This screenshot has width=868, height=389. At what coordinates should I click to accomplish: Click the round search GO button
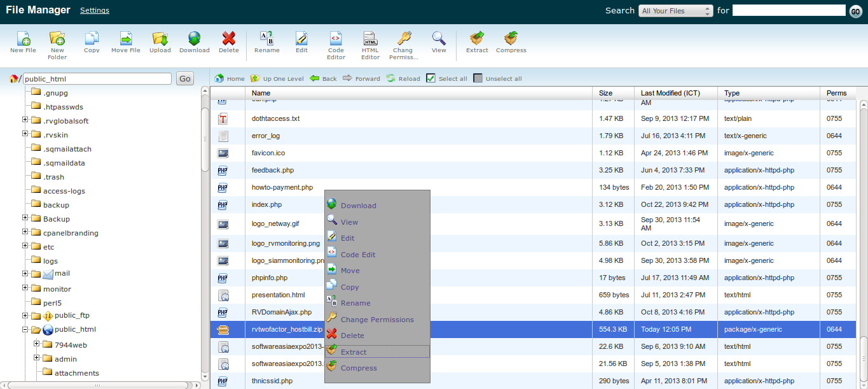(856, 11)
